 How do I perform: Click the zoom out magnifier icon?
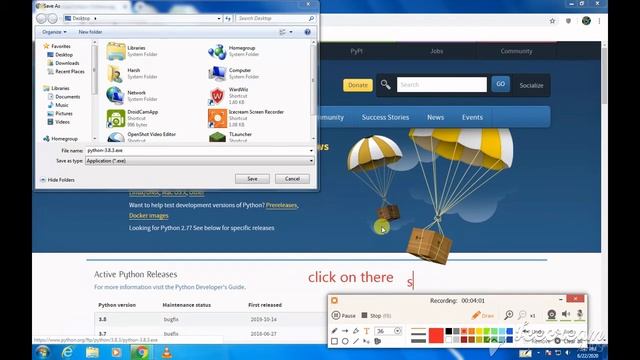[522, 315]
